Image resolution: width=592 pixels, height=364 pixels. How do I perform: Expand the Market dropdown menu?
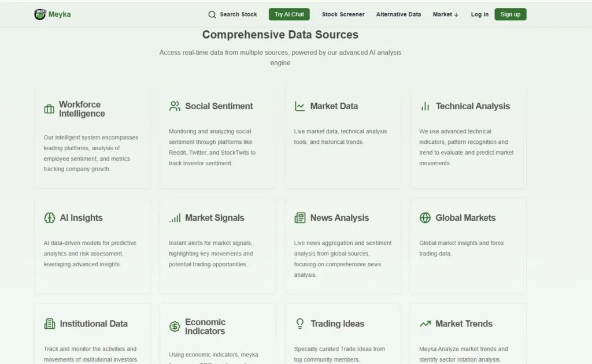pyautogui.click(x=445, y=14)
